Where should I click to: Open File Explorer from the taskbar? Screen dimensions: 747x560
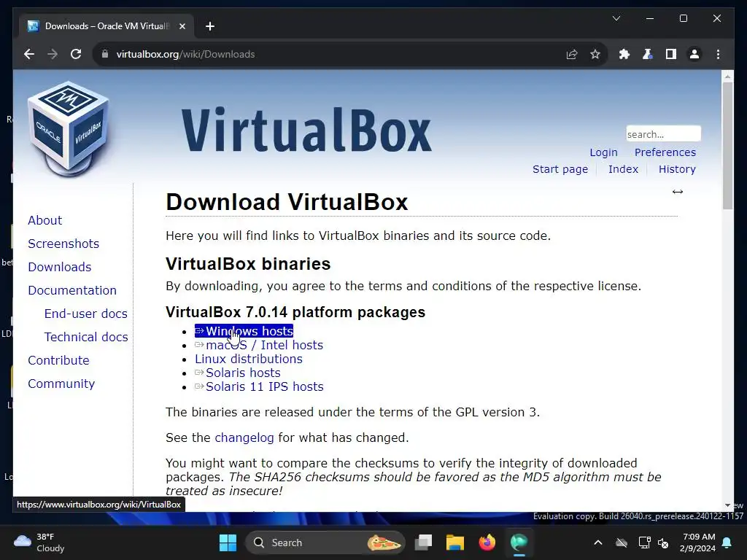(x=455, y=542)
